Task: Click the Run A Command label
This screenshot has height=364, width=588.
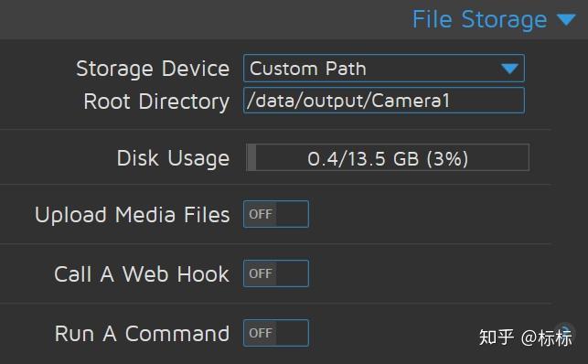Action: pos(142,333)
